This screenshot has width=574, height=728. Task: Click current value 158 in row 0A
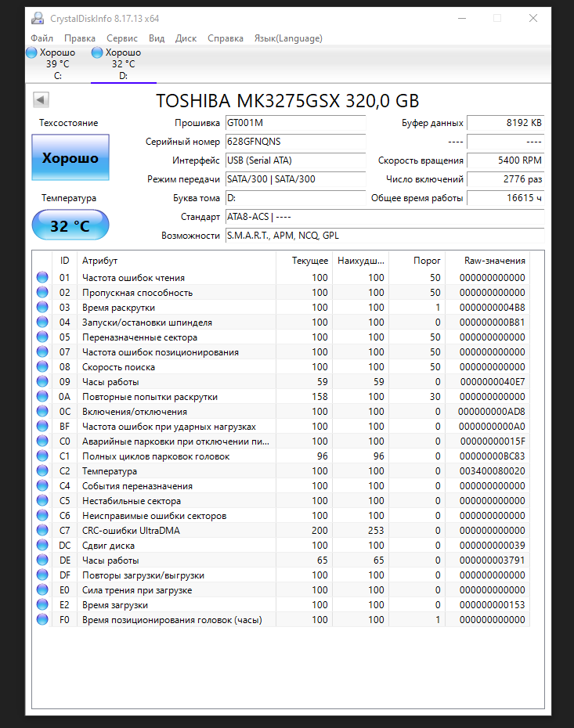(319, 397)
